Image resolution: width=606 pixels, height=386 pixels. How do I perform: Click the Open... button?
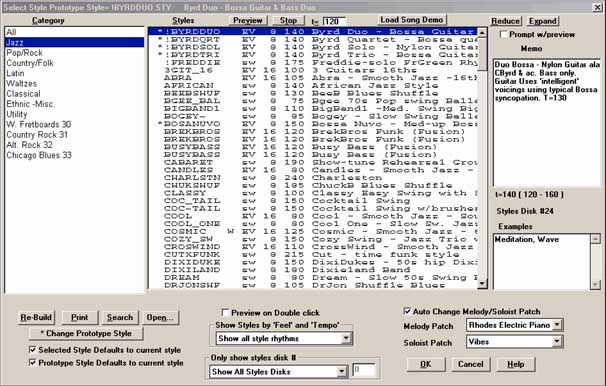160,318
